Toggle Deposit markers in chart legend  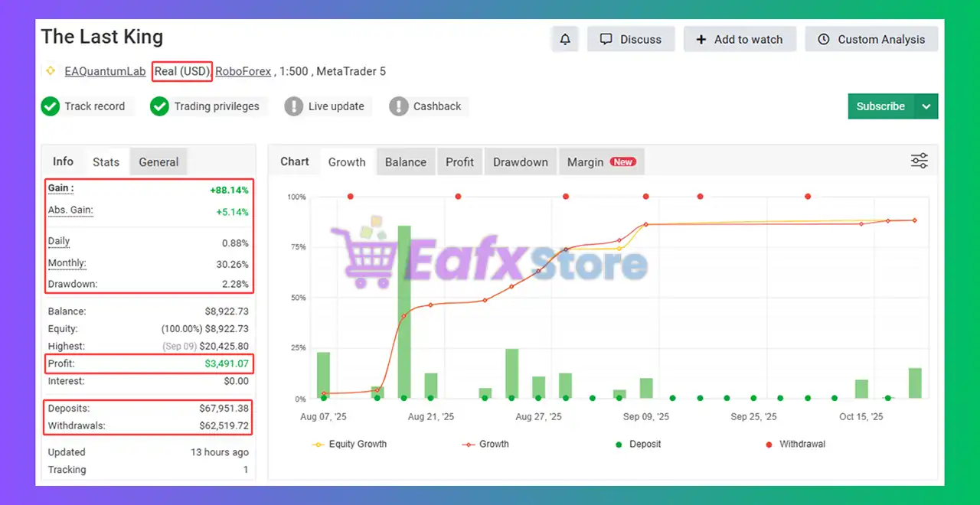tap(639, 444)
